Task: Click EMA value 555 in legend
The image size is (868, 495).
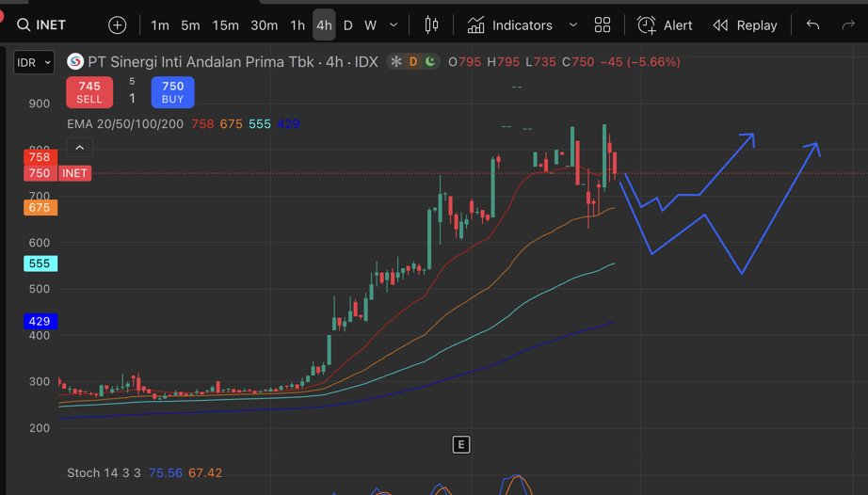Action: click(x=260, y=124)
